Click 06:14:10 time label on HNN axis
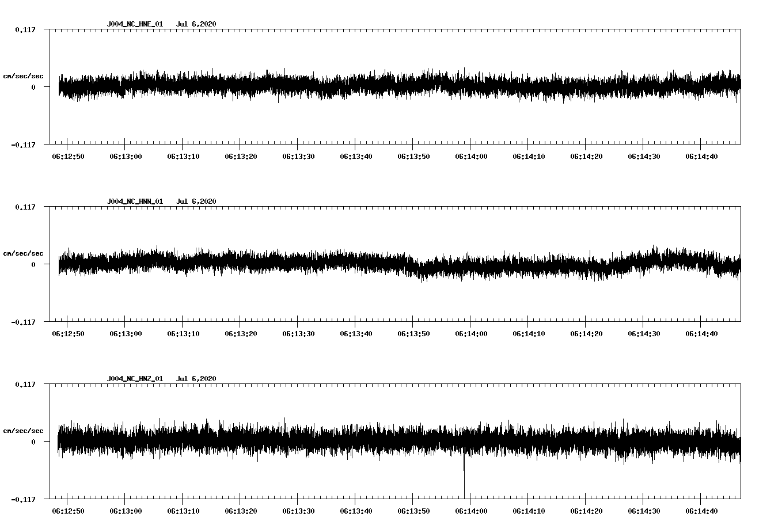Screen dimensions: 782x532 (x=529, y=334)
